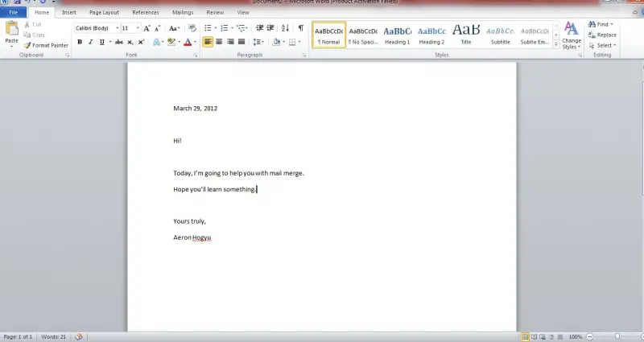Switch to the Review tab
Image resolution: width=644 pixels, height=342 pixels.
tap(215, 12)
